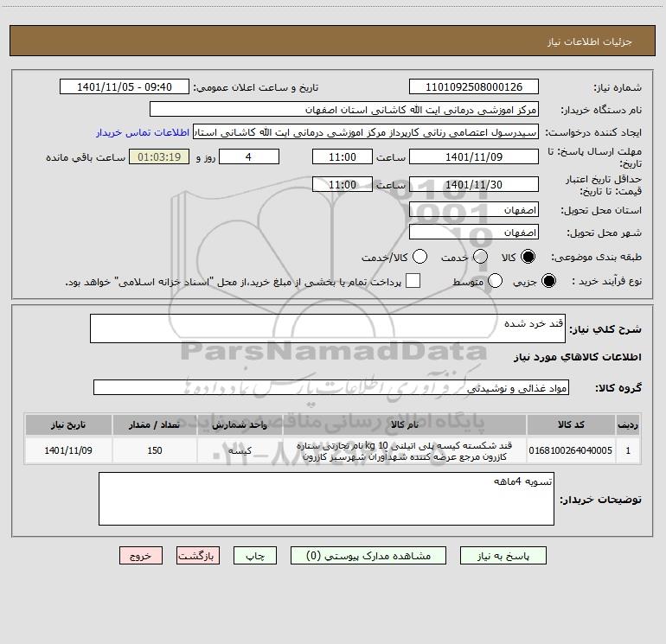
Task: Click the row number cell 1
Action: coord(628,450)
